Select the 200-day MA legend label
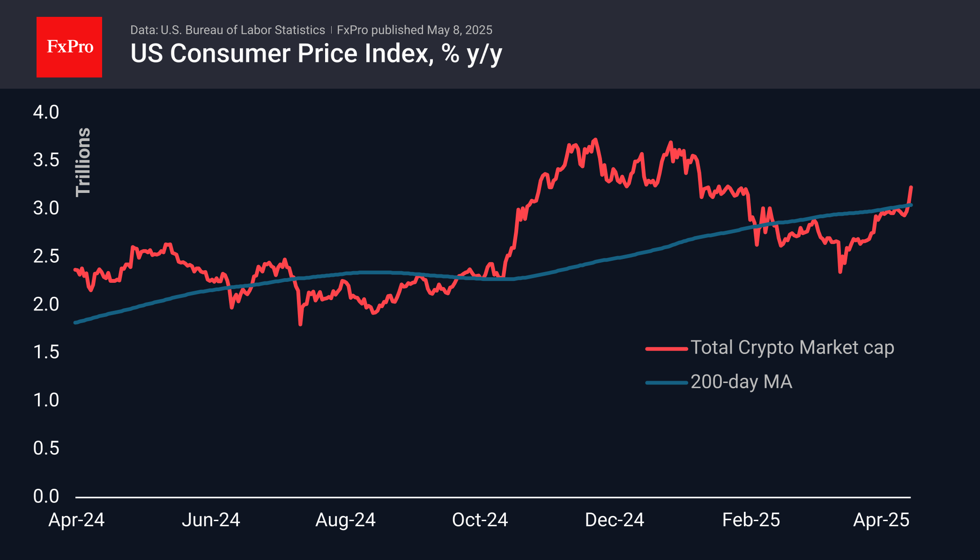 [x=741, y=382]
